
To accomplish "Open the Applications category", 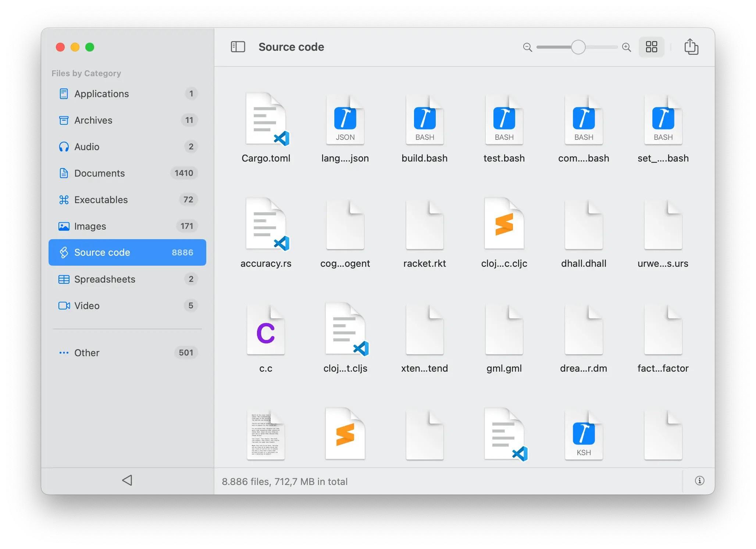I will (x=101, y=94).
